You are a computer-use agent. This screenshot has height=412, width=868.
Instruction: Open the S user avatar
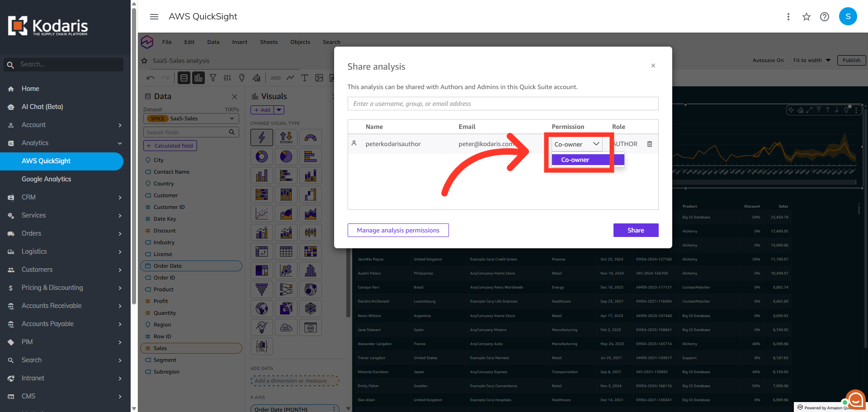[x=848, y=16]
